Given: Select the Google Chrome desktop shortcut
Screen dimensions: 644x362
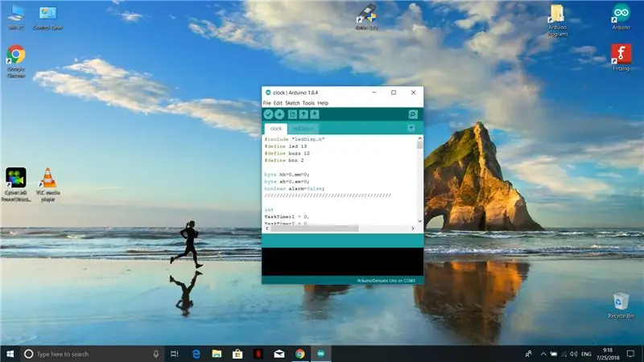Looking at the screenshot, I should [16, 61].
